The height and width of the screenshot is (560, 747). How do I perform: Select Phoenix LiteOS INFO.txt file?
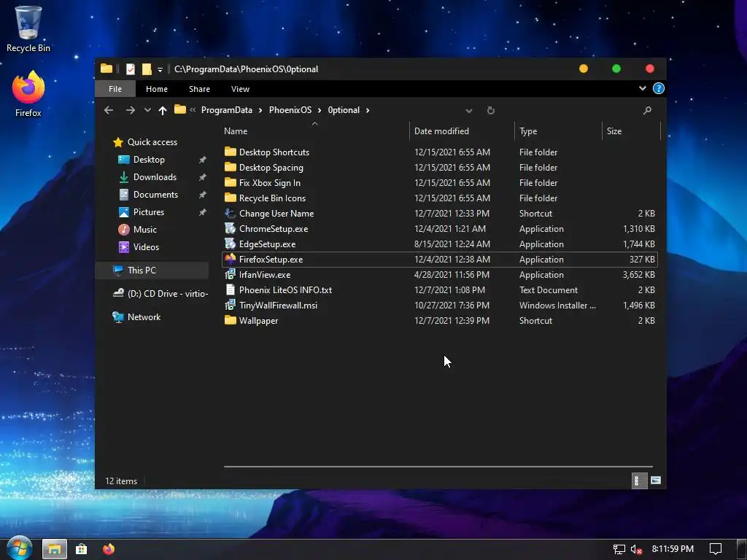285,290
